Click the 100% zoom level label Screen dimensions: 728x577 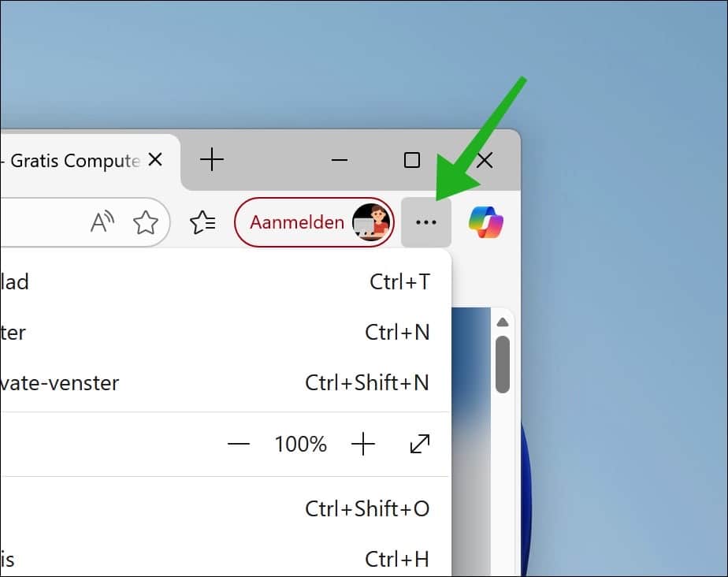[x=300, y=444]
